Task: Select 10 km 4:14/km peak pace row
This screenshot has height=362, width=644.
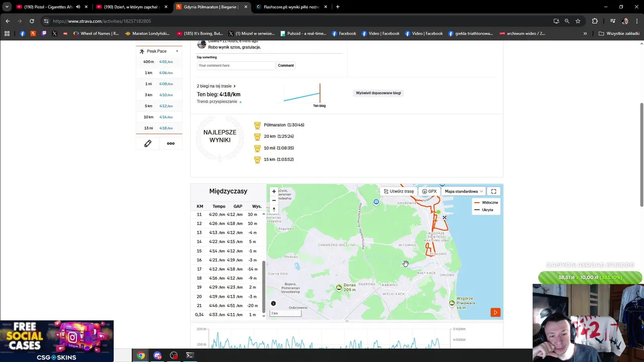Action: coord(159,117)
